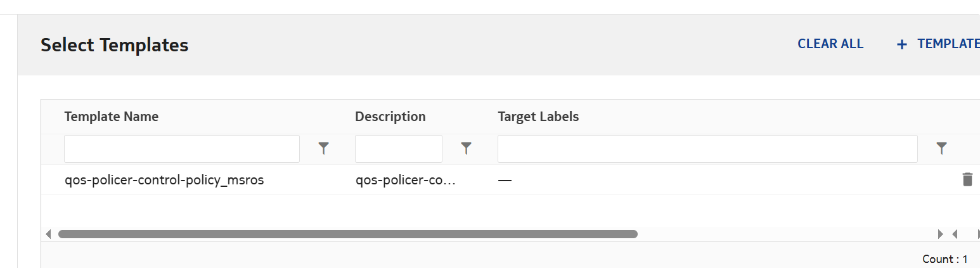Delete the qos-policer-control-policy_msros template row
Image resolution: width=980 pixels, height=268 pixels.
click(967, 179)
